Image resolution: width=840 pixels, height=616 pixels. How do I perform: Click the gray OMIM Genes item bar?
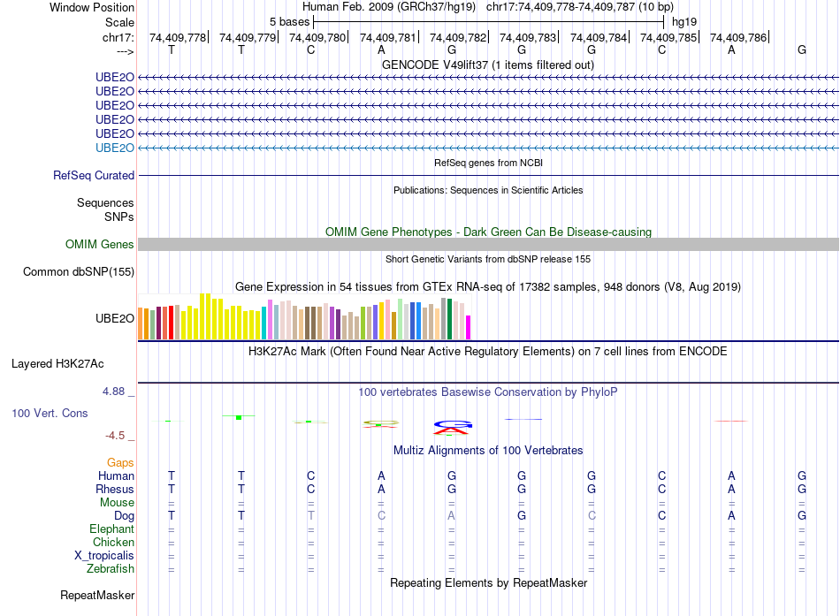click(x=488, y=244)
